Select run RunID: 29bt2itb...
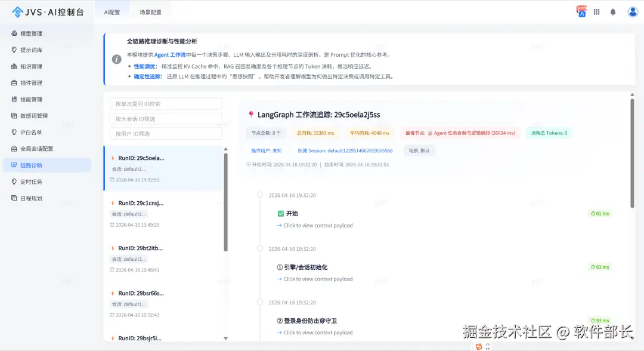 (x=163, y=258)
